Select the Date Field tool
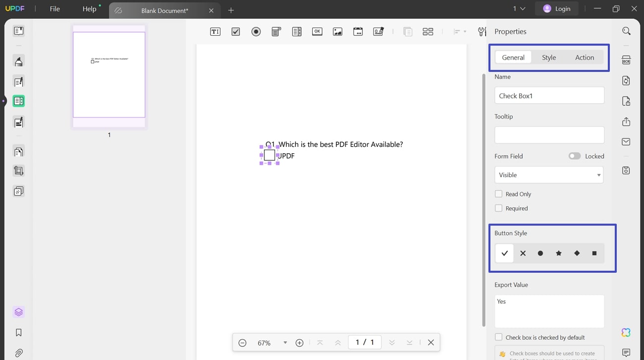 click(358, 31)
